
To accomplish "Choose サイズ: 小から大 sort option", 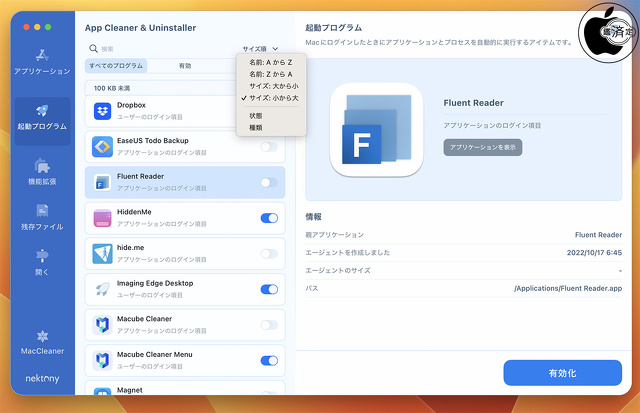I will pos(271,98).
